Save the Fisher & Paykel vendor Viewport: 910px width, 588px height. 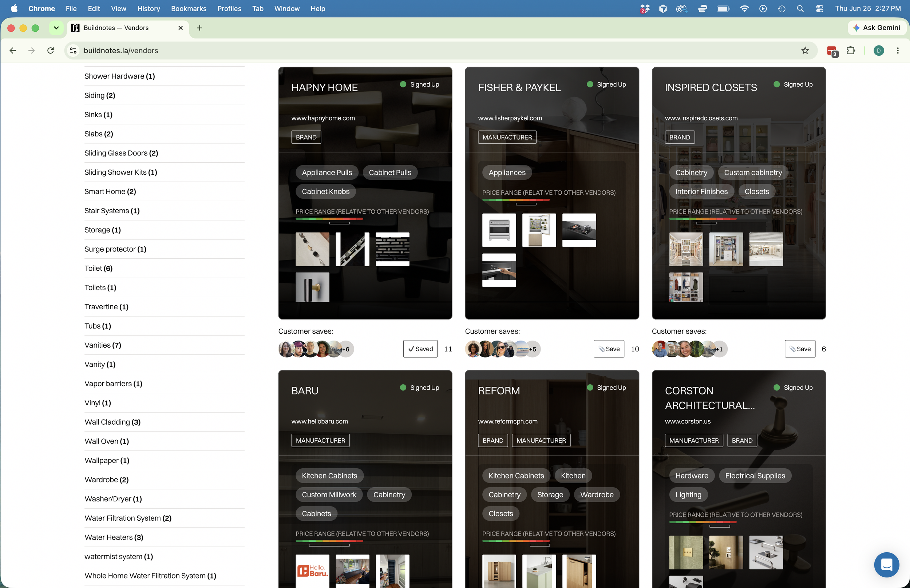(609, 349)
